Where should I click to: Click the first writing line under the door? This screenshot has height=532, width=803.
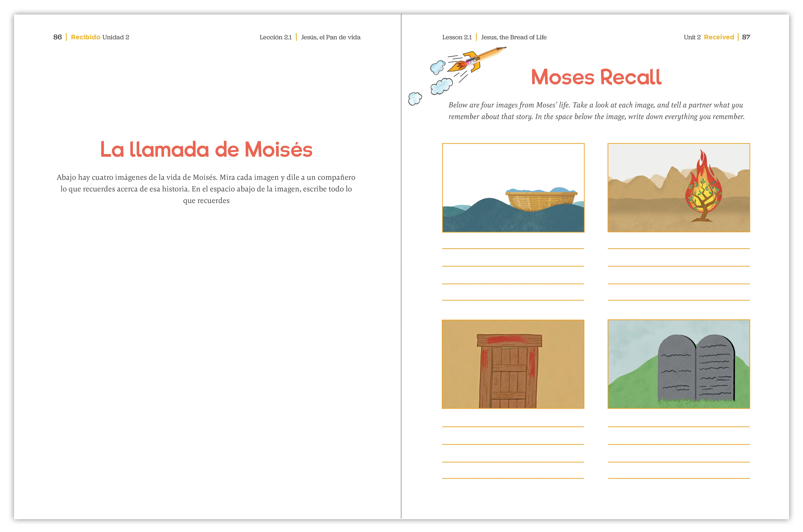[513, 426]
